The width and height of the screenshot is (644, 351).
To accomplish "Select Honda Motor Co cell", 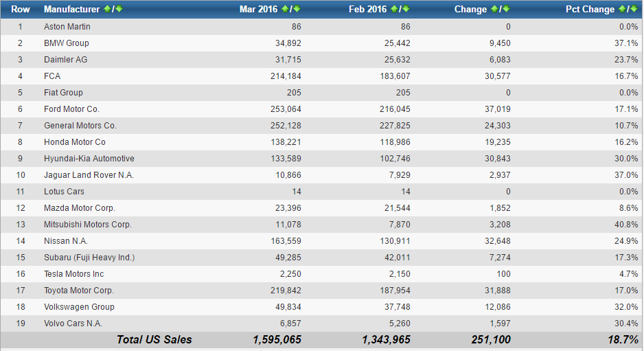I will pos(75,141).
